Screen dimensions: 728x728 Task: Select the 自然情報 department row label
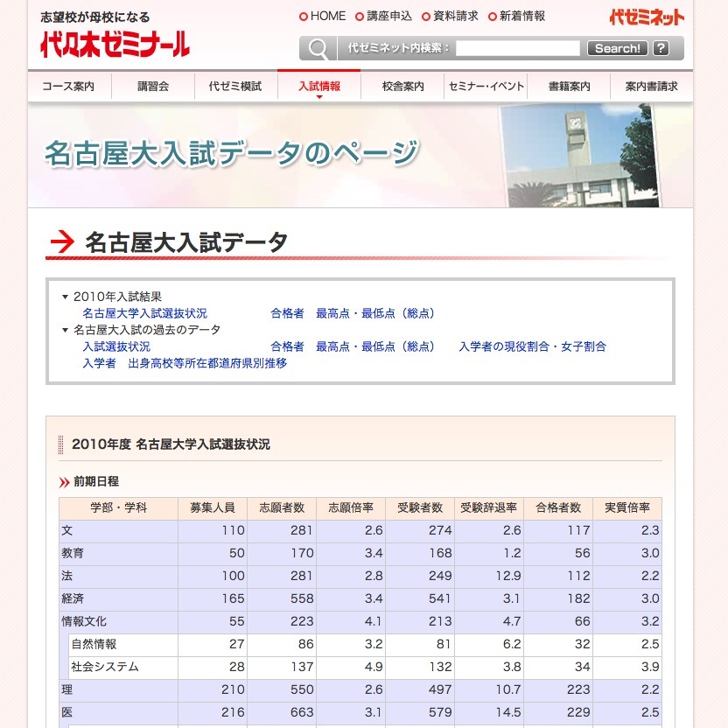[x=94, y=644]
